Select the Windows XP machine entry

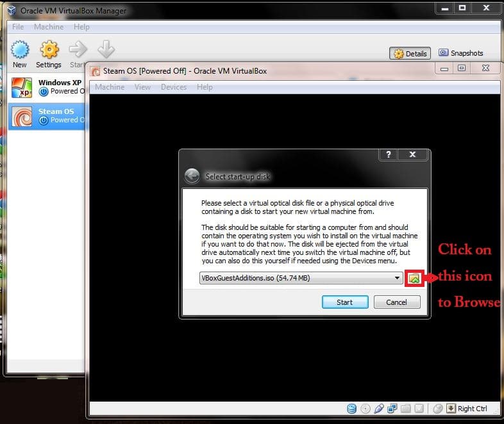click(47, 88)
